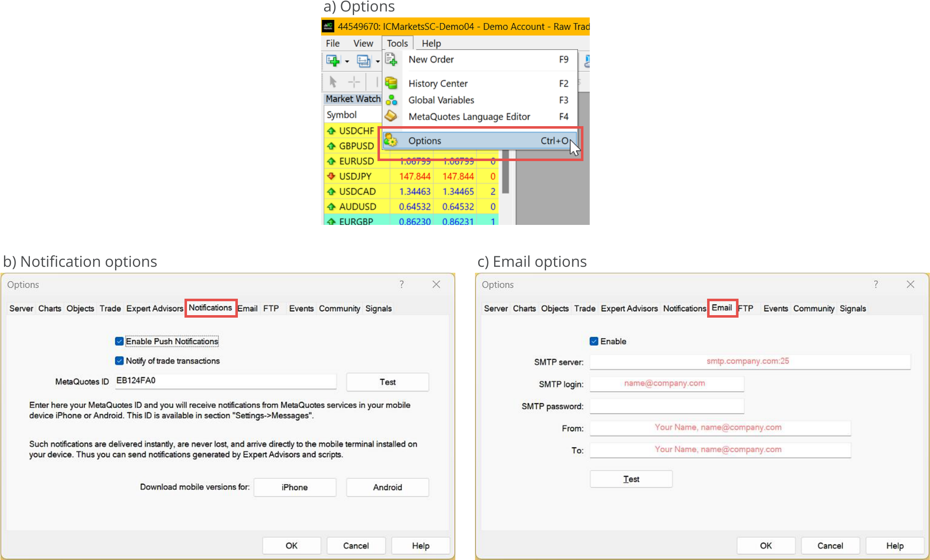930x560 pixels.
Task: Click the MetaQuotes Language Editor icon
Action: 391,116
